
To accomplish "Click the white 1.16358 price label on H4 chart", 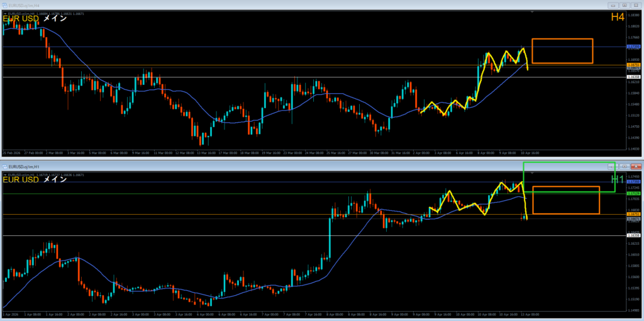I will point(633,77).
